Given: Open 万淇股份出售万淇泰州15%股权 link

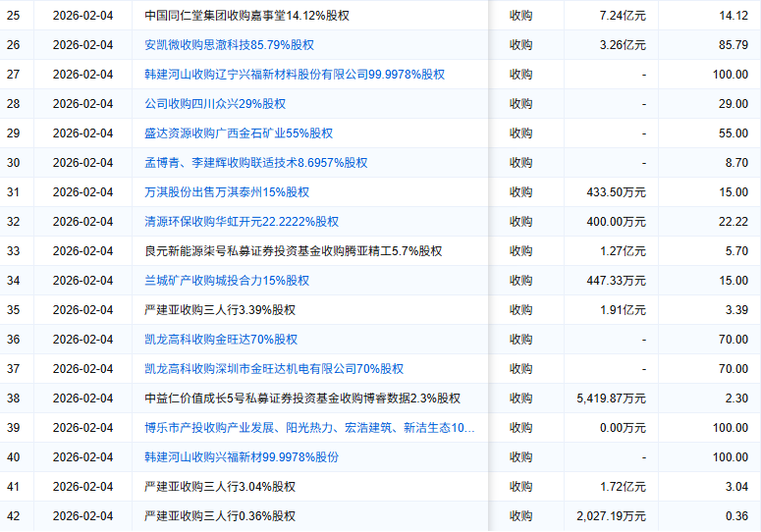Looking at the screenshot, I should click(x=227, y=192).
